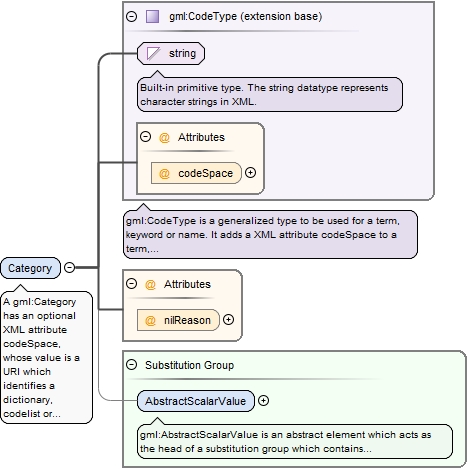Click the gml:CodeType description annotation bubble
The width and height of the screenshot is (468, 469).
270,234
